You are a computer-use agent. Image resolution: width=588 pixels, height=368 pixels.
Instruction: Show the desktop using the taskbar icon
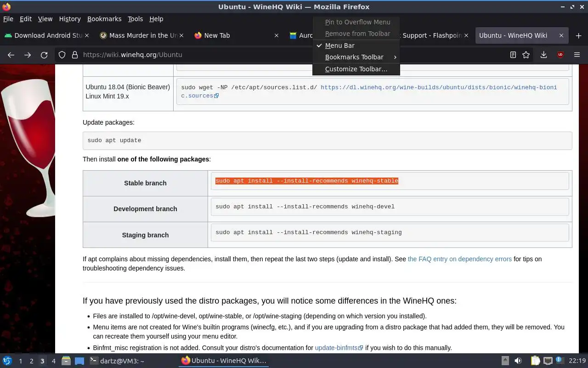(79, 361)
